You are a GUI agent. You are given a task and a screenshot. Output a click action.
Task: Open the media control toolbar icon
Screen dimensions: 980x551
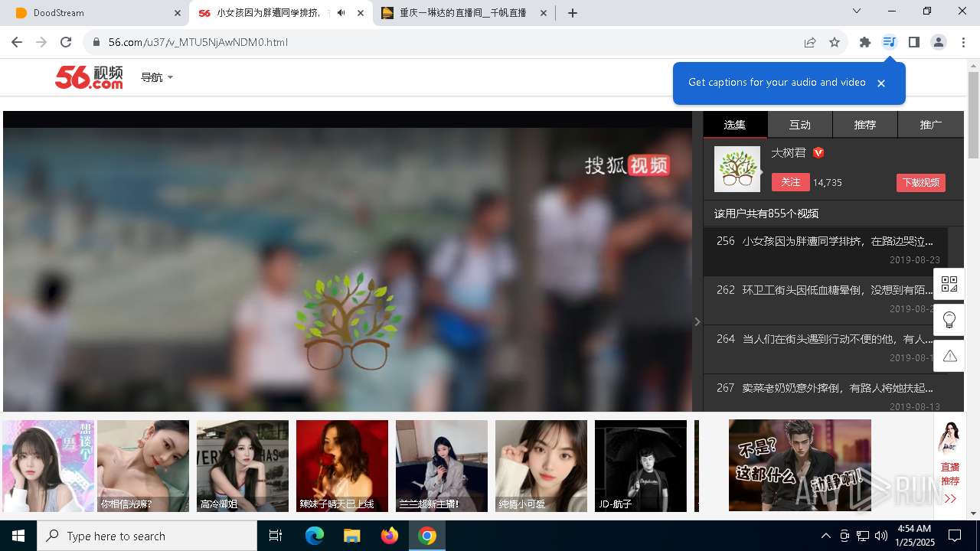pos(889,42)
